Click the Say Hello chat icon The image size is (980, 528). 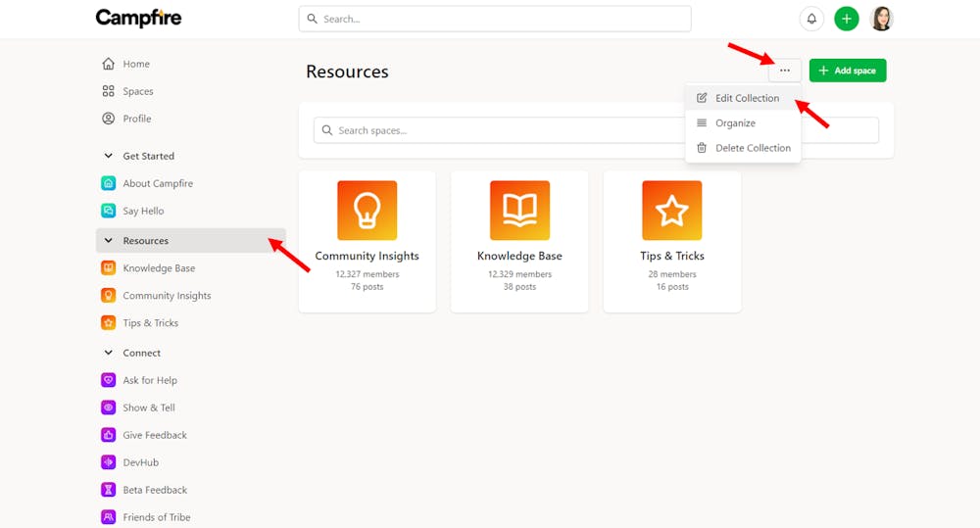108,211
